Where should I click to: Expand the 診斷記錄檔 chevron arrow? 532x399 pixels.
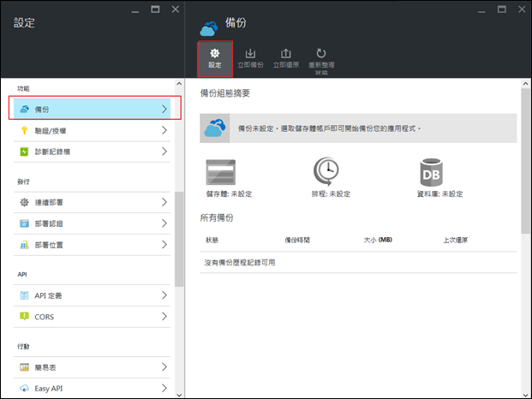click(164, 152)
